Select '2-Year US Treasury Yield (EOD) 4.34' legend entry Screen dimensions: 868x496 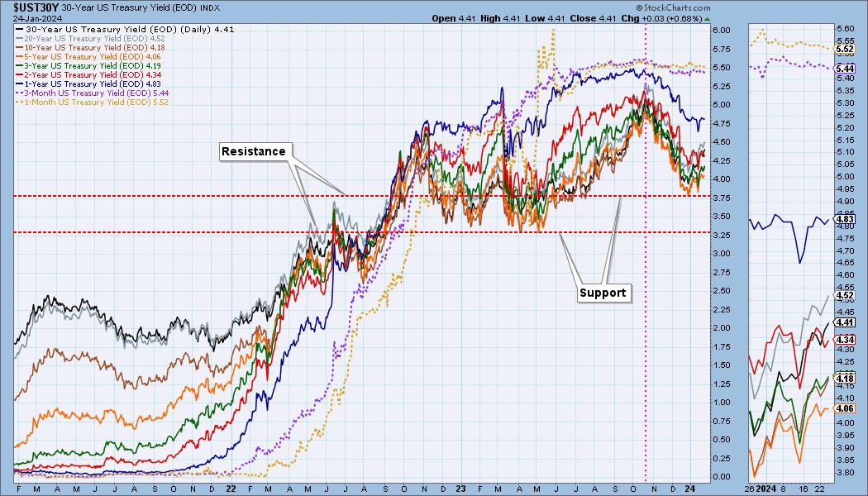(x=88, y=74)
